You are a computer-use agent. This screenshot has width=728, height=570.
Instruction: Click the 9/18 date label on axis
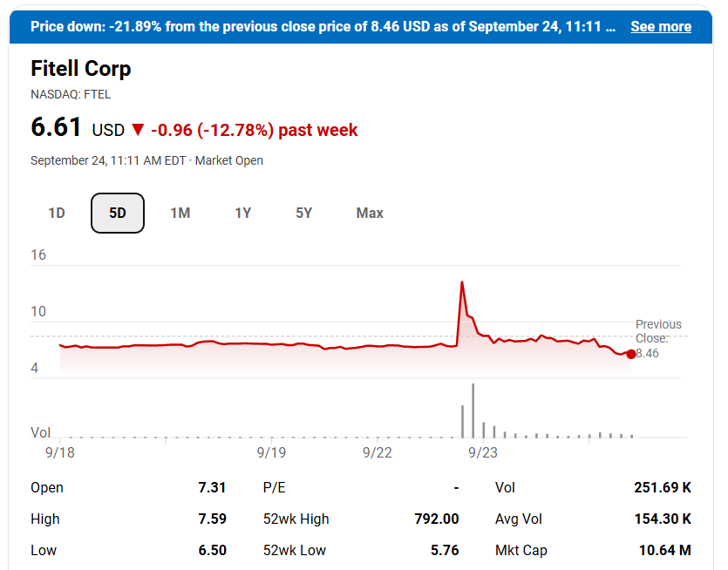[60, 452]
